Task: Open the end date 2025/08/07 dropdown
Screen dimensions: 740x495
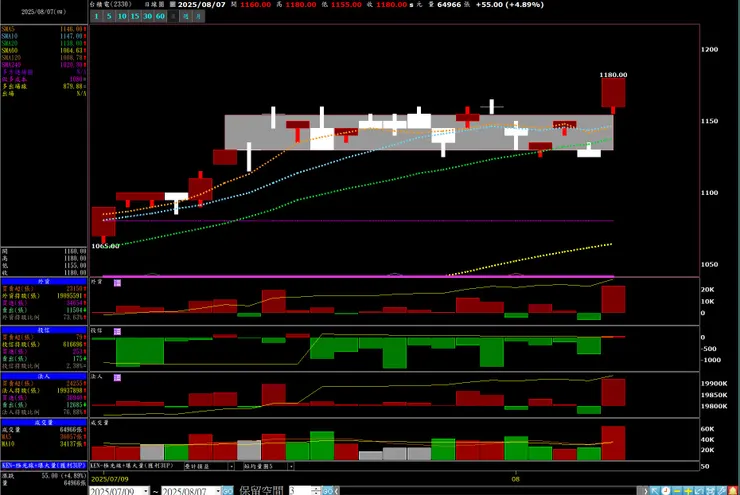Action: click(x=218, y=491)
